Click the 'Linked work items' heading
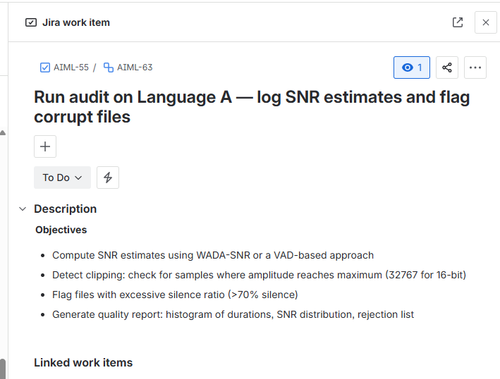 coord(83,363)
